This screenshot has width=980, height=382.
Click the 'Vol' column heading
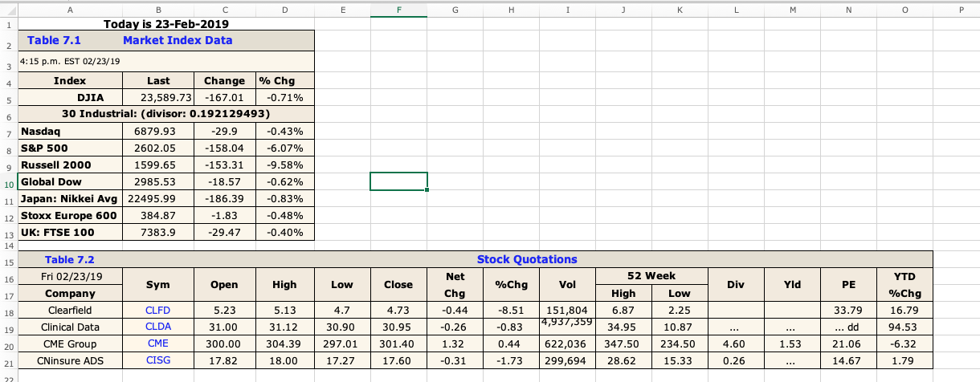click(x=568, y=284)
